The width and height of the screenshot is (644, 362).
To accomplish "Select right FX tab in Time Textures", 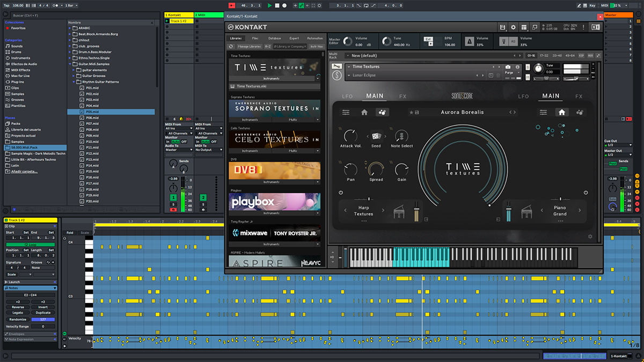I will (579, 97).
